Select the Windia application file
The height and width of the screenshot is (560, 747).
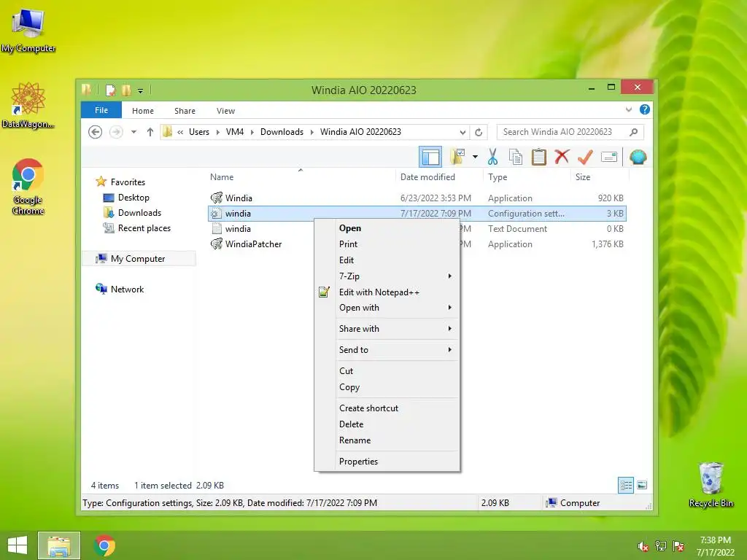(417, 198)
